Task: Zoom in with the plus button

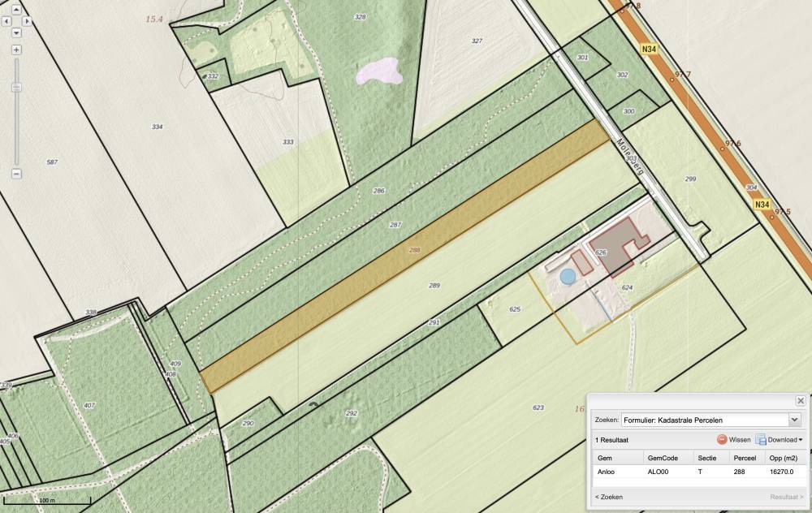Action: click(x=16, y=50)
